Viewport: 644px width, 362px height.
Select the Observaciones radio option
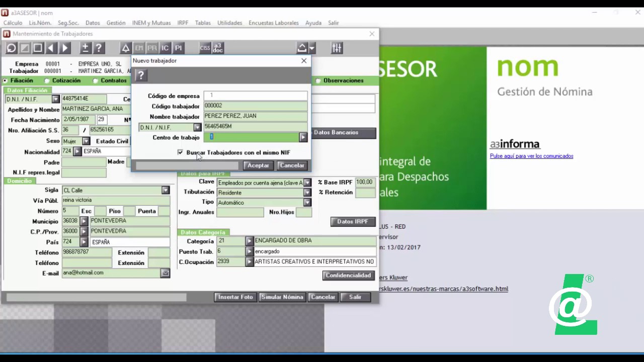point(318,80)
